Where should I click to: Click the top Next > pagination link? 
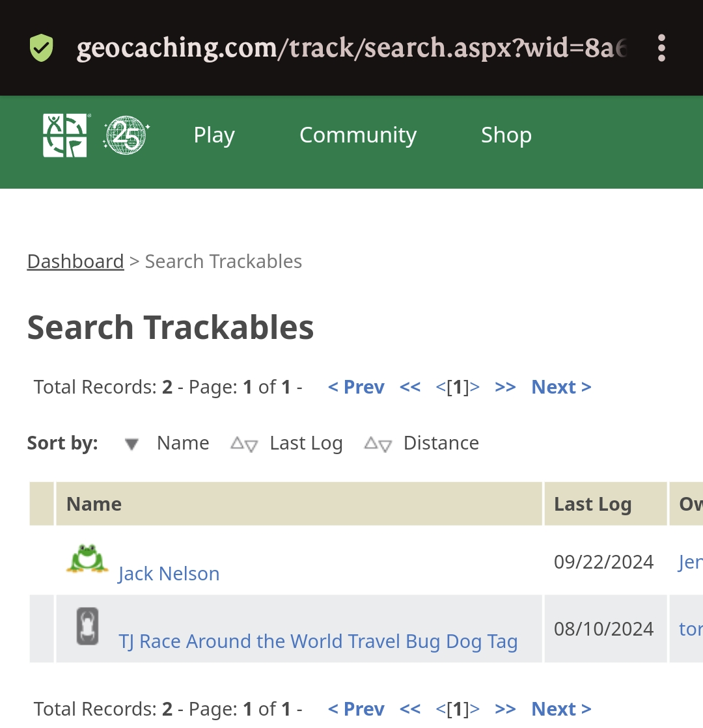(x=561, y=387)
